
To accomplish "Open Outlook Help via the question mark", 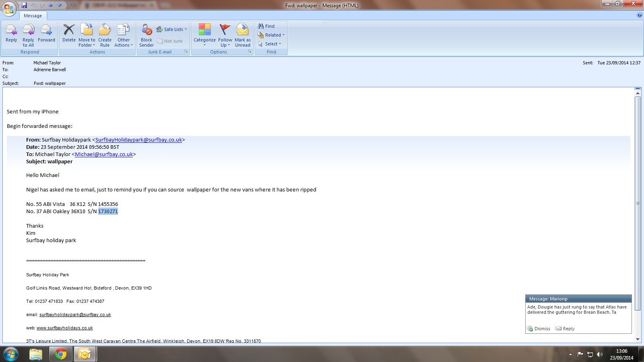I will [640, 15].
